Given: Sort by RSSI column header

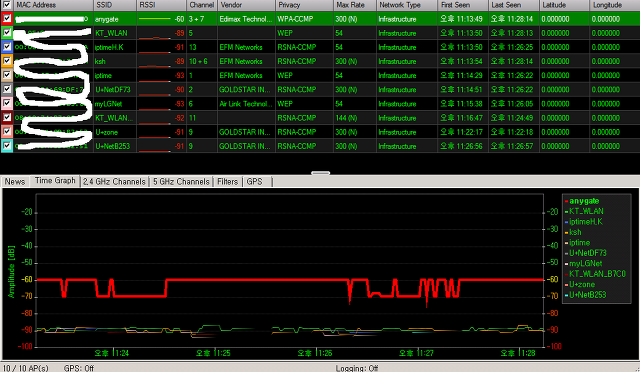Looking at the screenshot, I should click(162, 5).
